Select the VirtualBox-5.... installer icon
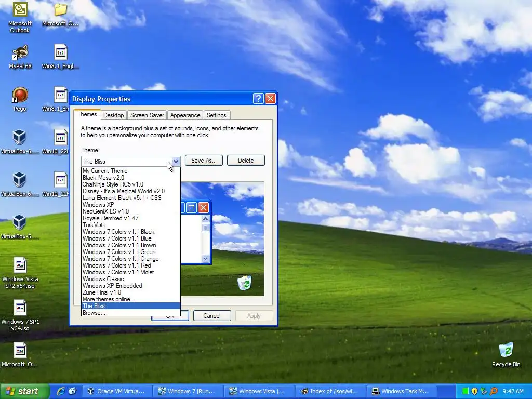Image resolution: width=532 pixels, height=399 pixels. 20,228
